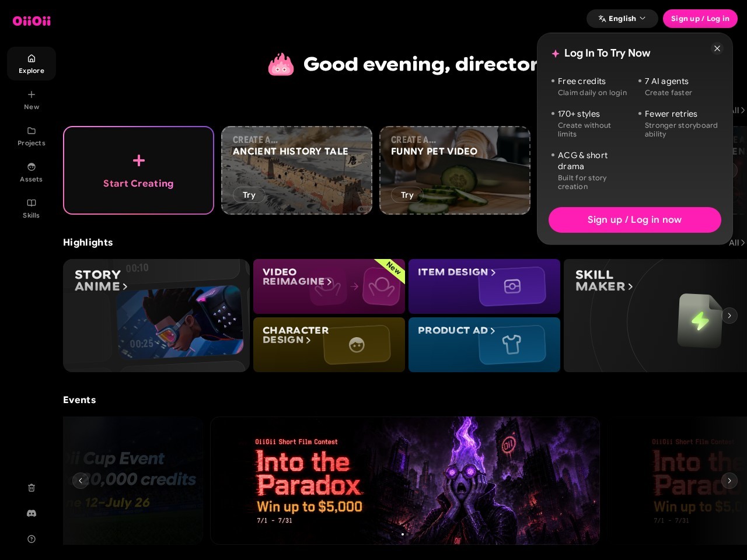The image size is (747, 560).
Task: Click the help question mark icon
Action: pyautogui.click(x=32, y=539)
